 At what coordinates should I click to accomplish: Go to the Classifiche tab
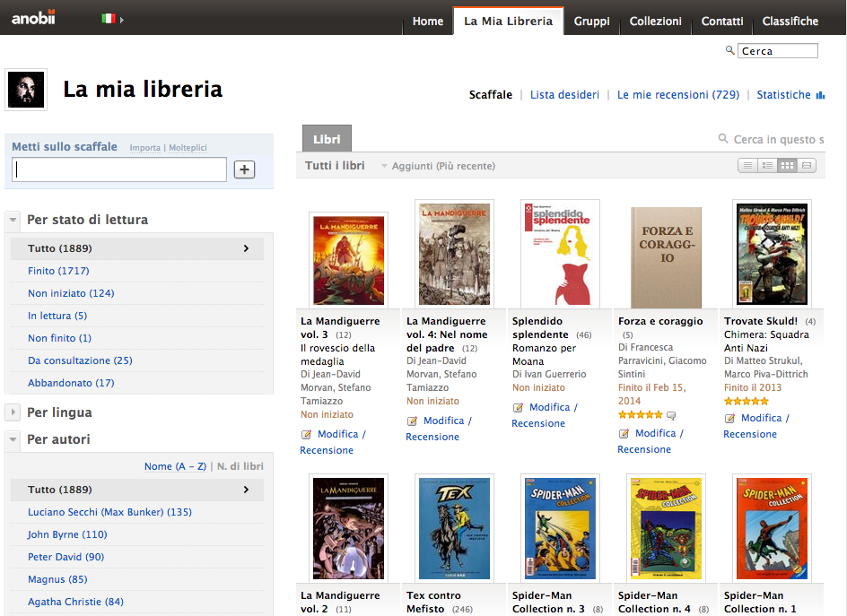790,21
